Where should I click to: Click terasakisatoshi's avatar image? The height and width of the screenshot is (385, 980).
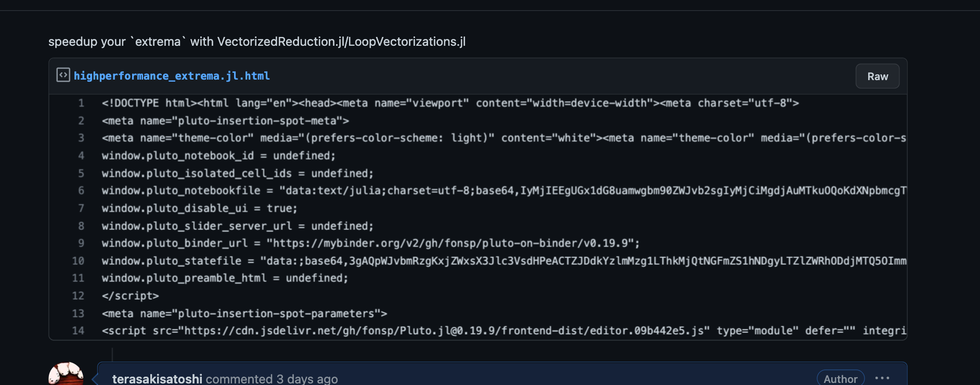[66, 375]
